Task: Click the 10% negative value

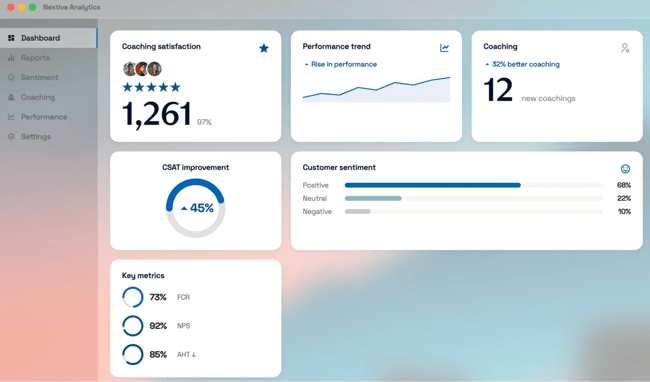Action: (624, 212)
